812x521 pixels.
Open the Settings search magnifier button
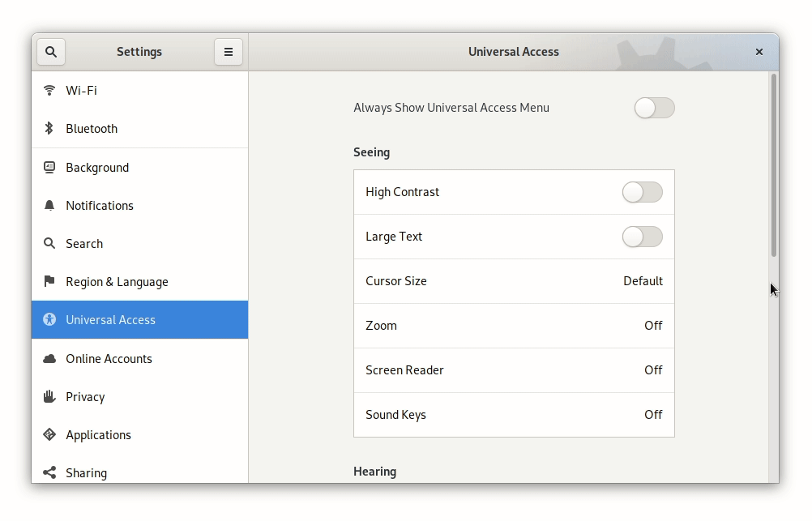coord(51,52)
